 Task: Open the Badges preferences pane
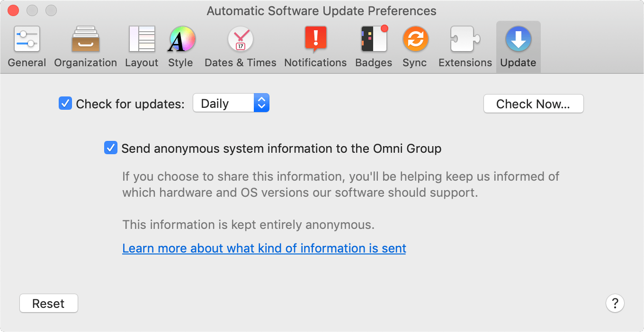pos(374,47)
